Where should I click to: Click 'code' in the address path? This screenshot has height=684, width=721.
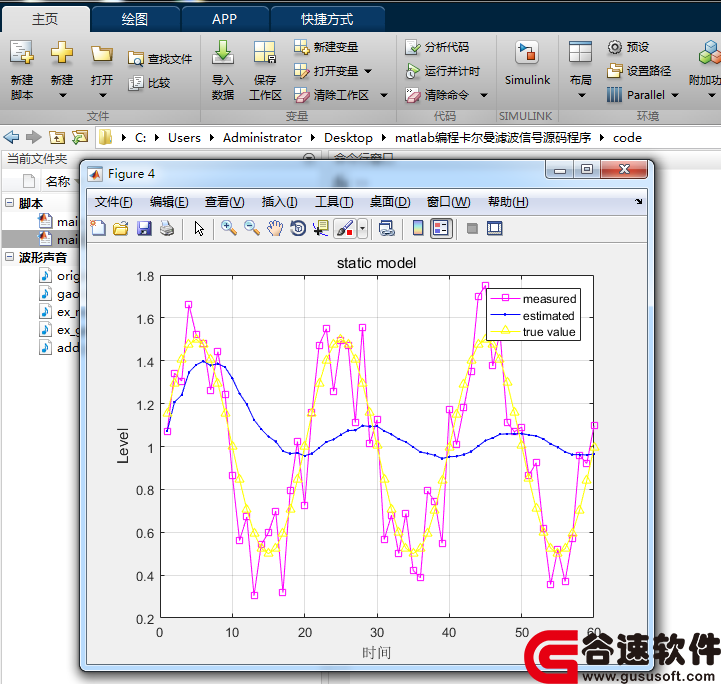point(627,137)
